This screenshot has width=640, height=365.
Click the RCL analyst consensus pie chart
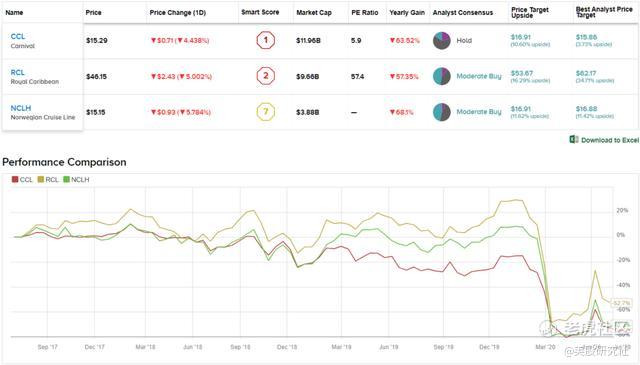tap(442, 76)
